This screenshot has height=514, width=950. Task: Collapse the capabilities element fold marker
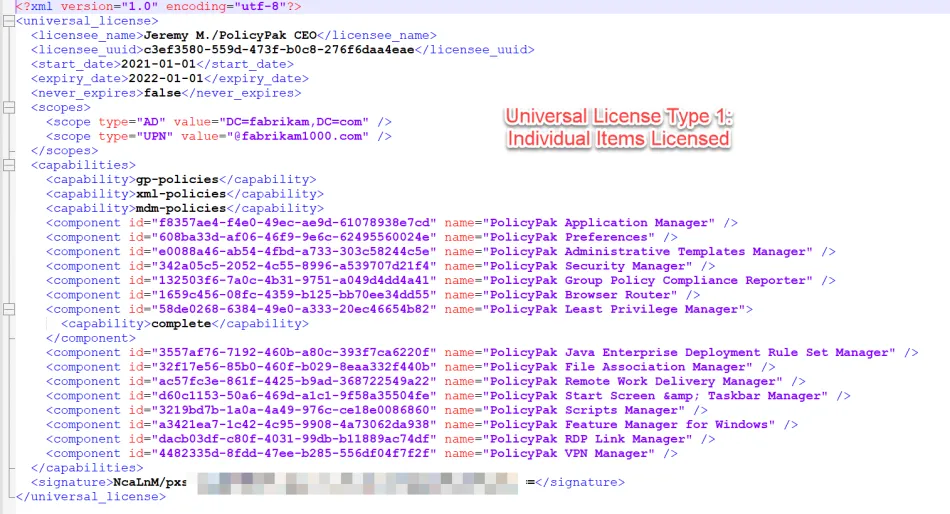point(8,165)
